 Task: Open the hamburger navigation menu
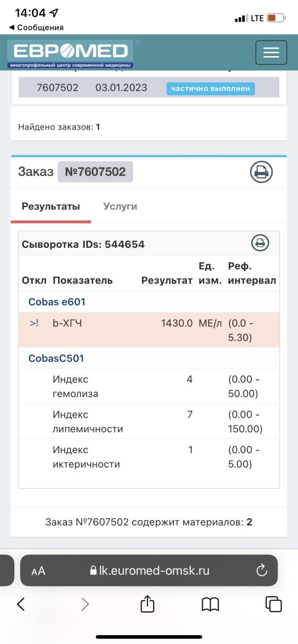point(271,53)
